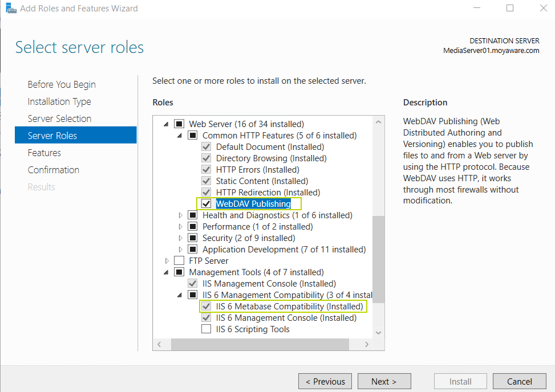Select IIS 6 Metabase Compatibility label
The image size is (555, 392).
(x=290, y=306)
